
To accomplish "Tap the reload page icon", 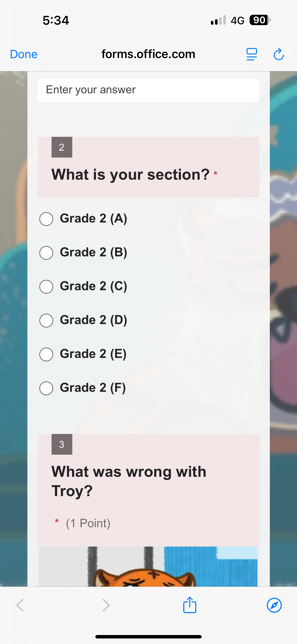I will coord(279,54).
